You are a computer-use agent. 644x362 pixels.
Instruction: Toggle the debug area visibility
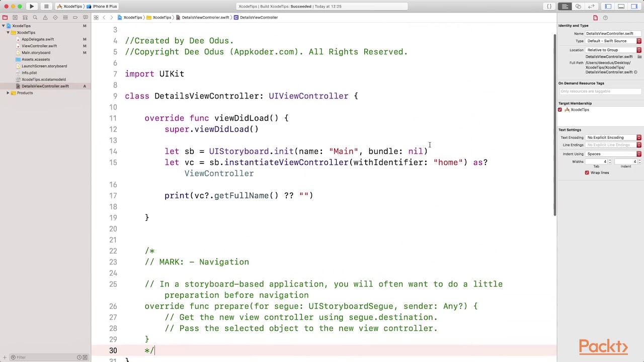click(x=621, y=7)
